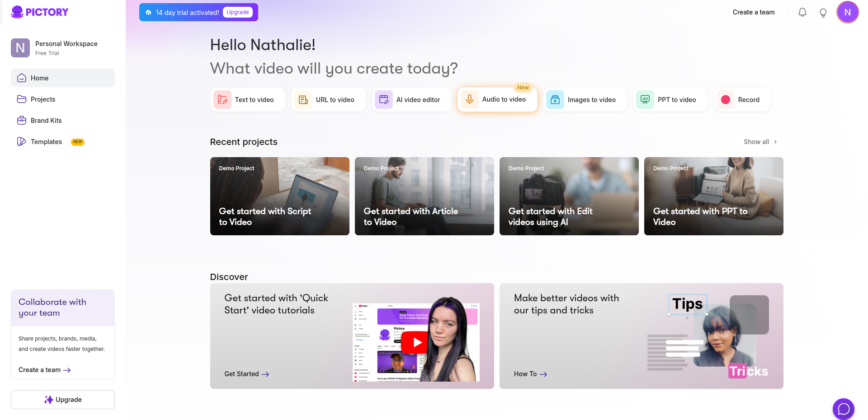Go to Projects in sidebar
Image resolution: width=868 pixels, height=420 pixels.
43,99
